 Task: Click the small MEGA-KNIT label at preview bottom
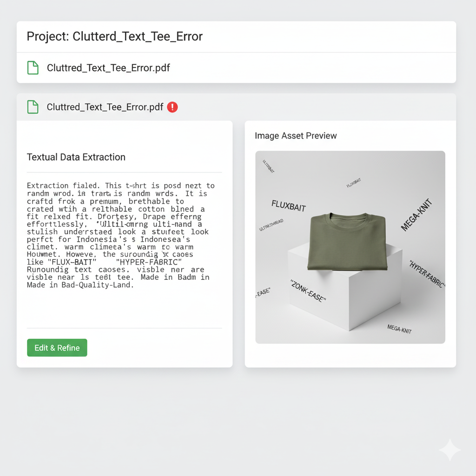(x=399, y=329)
